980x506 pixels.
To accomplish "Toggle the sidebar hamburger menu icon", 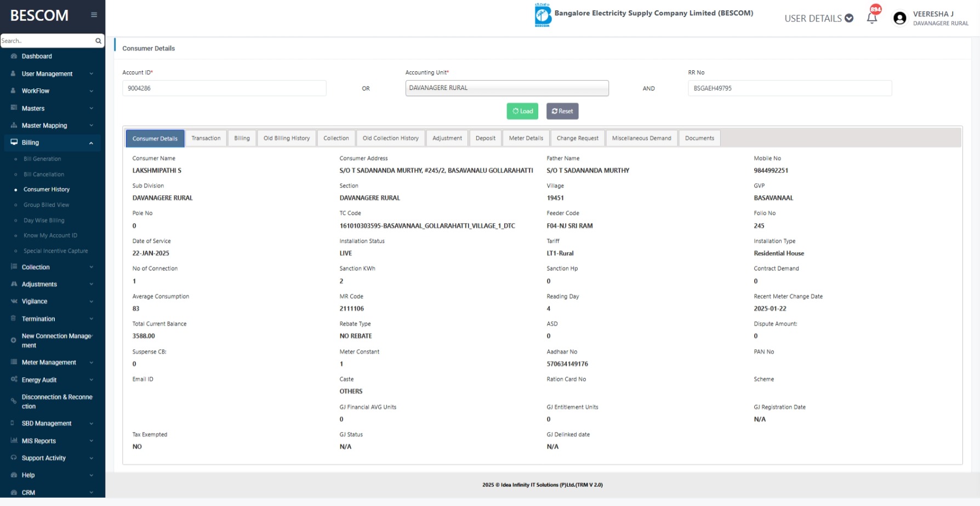I will click(94, 15).
